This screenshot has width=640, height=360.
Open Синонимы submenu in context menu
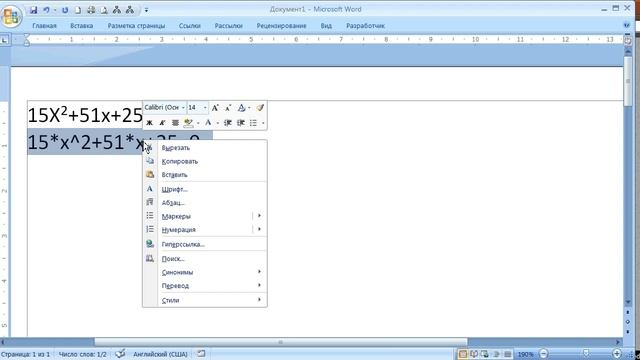tap(205, 272)
